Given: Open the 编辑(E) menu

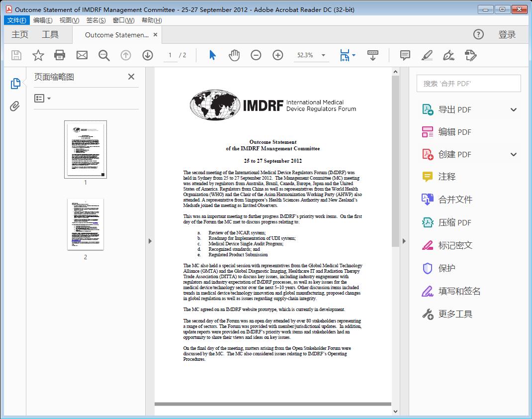Looking at the screenshot, I should tap(43, 20).
